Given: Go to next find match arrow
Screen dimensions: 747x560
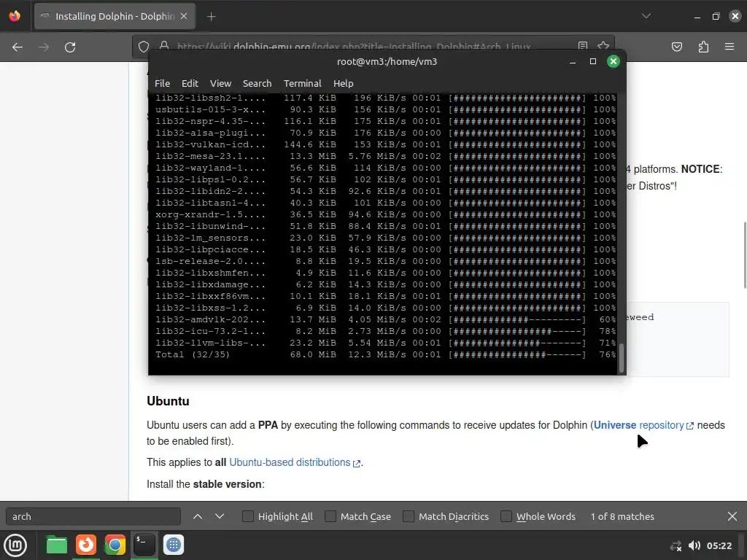Looking at the screenshot, I should (219, 516).
